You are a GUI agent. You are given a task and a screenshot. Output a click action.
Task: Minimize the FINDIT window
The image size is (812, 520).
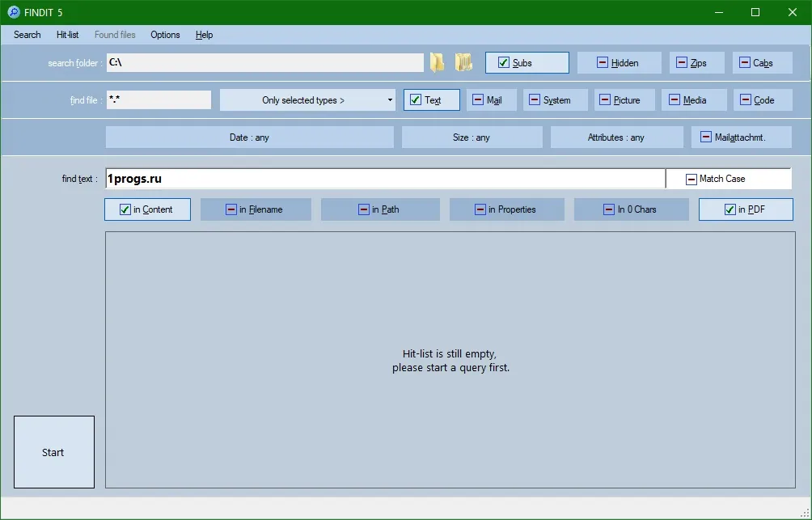point(719,12)
